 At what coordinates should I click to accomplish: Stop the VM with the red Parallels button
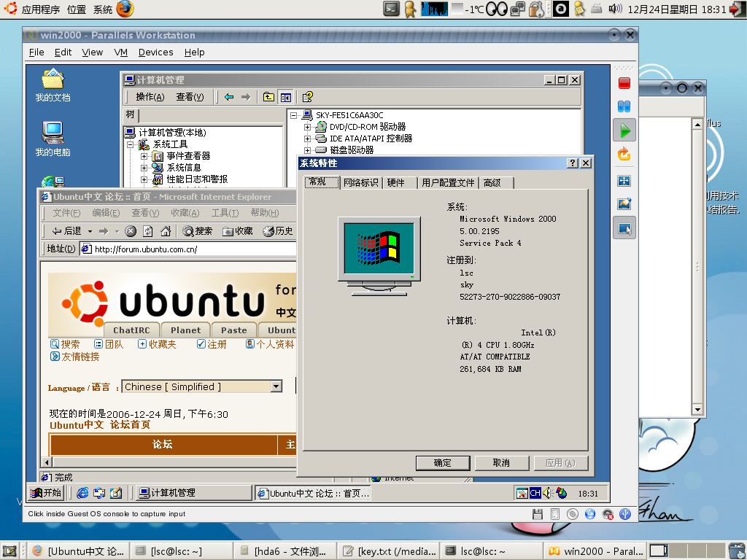tap(624, 83)
